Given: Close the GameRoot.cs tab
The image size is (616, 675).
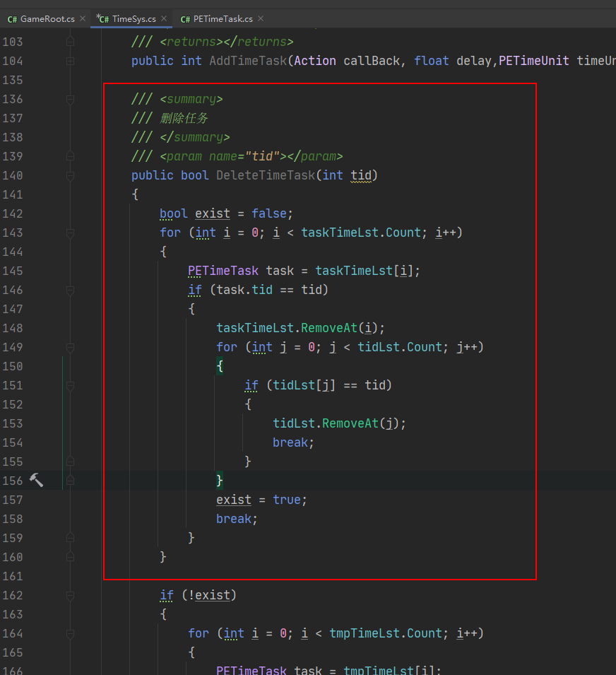Looking at the screenshot, I should click(82, 19).
